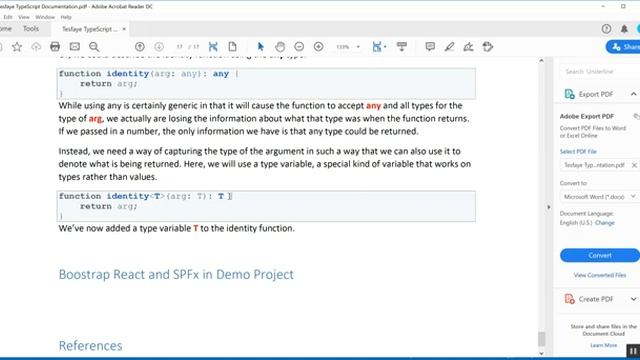Upload file to cloud icon
Viewport: 640px width, 360px height.
(36, 47)
